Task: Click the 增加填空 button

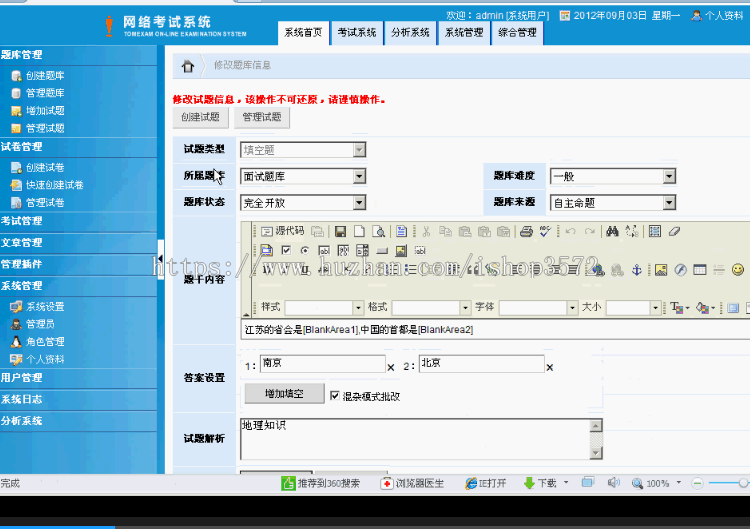Action: coord(284,394)
